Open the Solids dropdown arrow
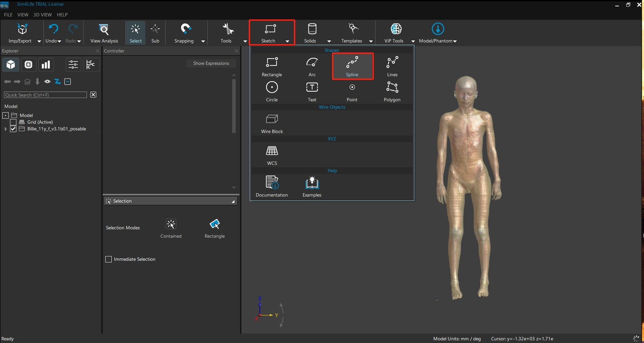 329,41
